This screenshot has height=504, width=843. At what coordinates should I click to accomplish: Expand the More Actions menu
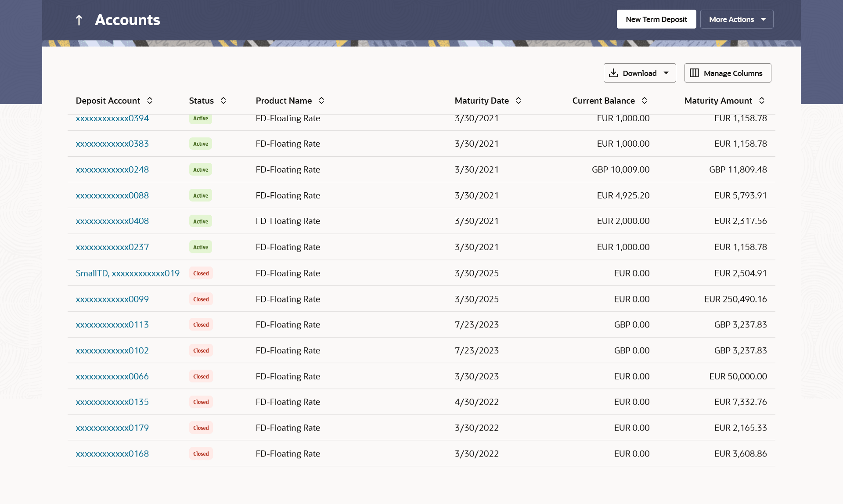coord(736,19)
